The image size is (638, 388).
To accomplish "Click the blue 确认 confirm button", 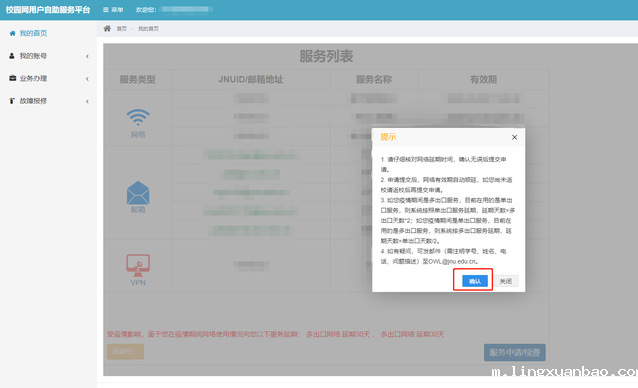I will coord(475,281).
